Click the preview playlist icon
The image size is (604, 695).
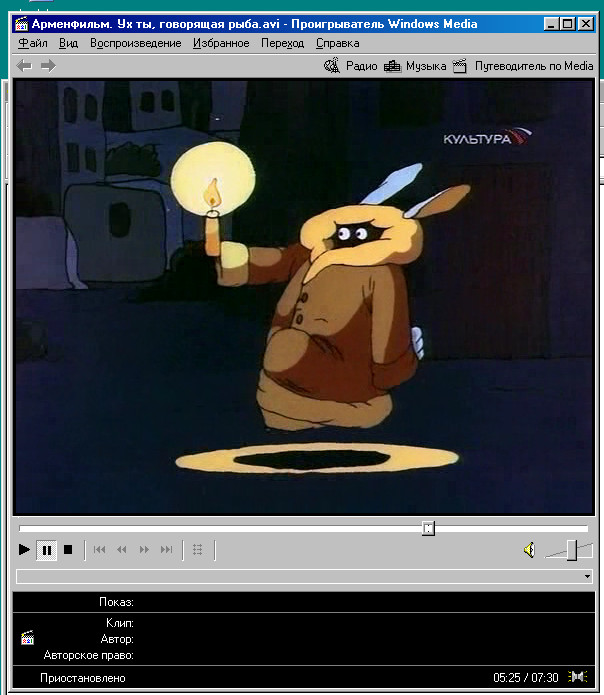[x=198, y=550]
